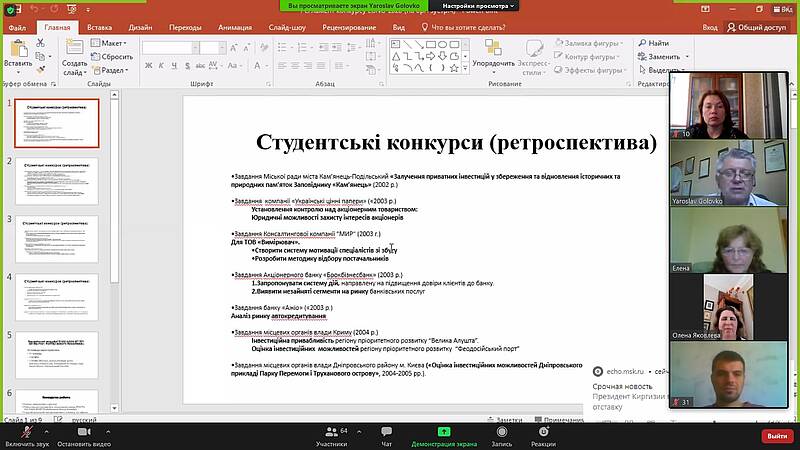The height and width of the screenshot is (450, 800).
Task: Switch to the Слайд-шоу ribbon tab
Action: 287,28
